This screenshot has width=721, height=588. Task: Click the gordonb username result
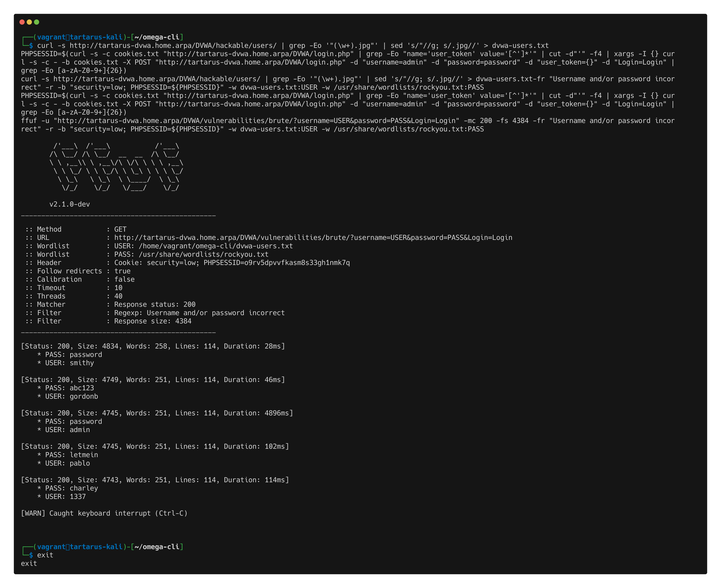tap(84, 396)
